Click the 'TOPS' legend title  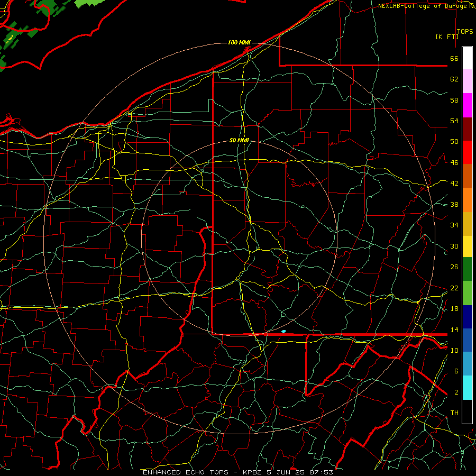click(x=465, y=32)
